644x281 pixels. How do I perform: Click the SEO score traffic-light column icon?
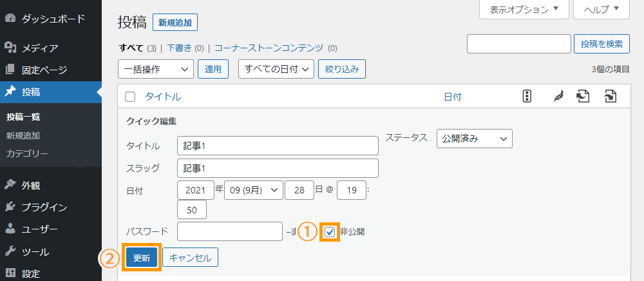click(527, 97)
